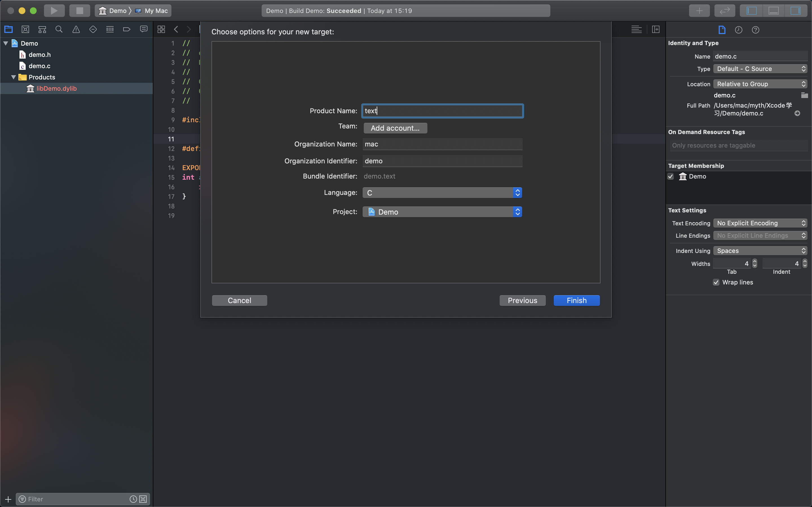Collapse the Products folder disclosure triangle

pyautogui.click(x=14, y=77)
